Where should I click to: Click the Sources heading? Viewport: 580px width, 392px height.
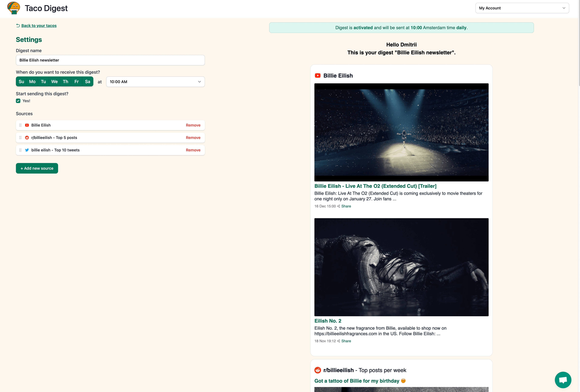(x=24, y=114)
